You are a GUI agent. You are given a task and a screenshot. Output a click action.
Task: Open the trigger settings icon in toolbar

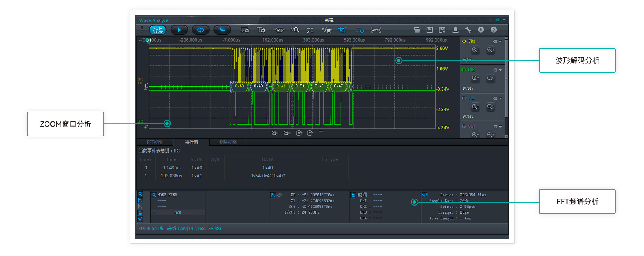tap(261, 30)
